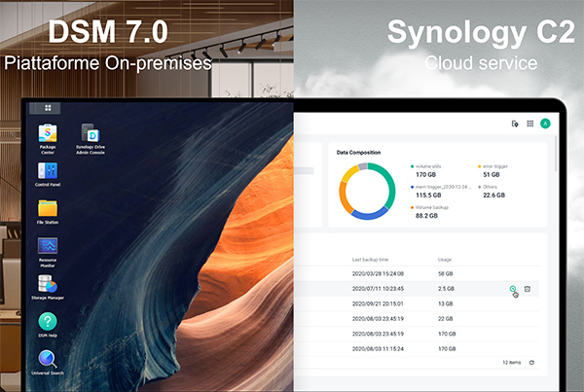Image resolution: width=584 pixels, height=392 pixels.
Task: Select the 2020/03/28 15:24:08 backup row
Action: point(417,273)
